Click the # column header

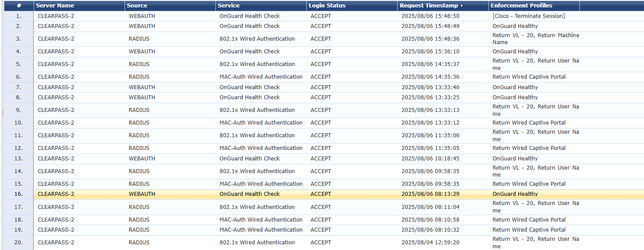coord(19,6)
